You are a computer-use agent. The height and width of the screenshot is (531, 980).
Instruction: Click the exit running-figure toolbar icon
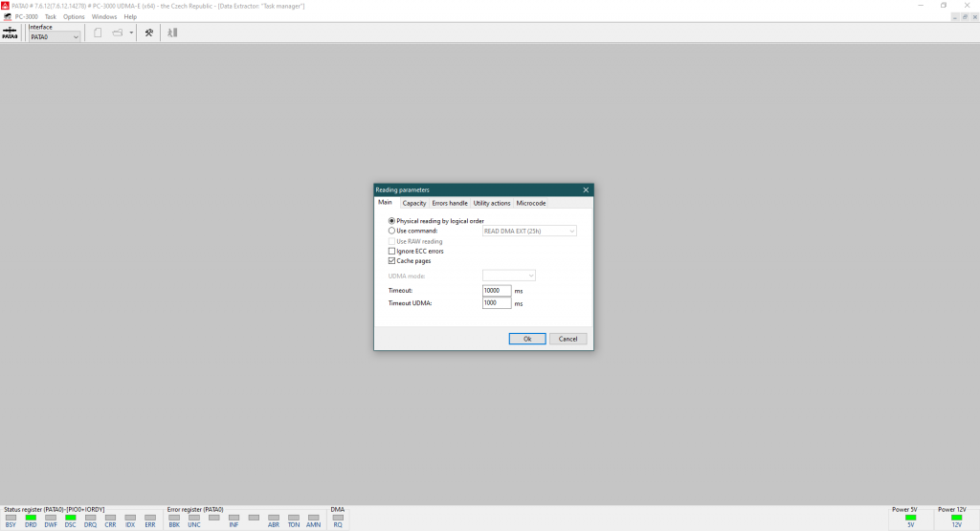172,33
